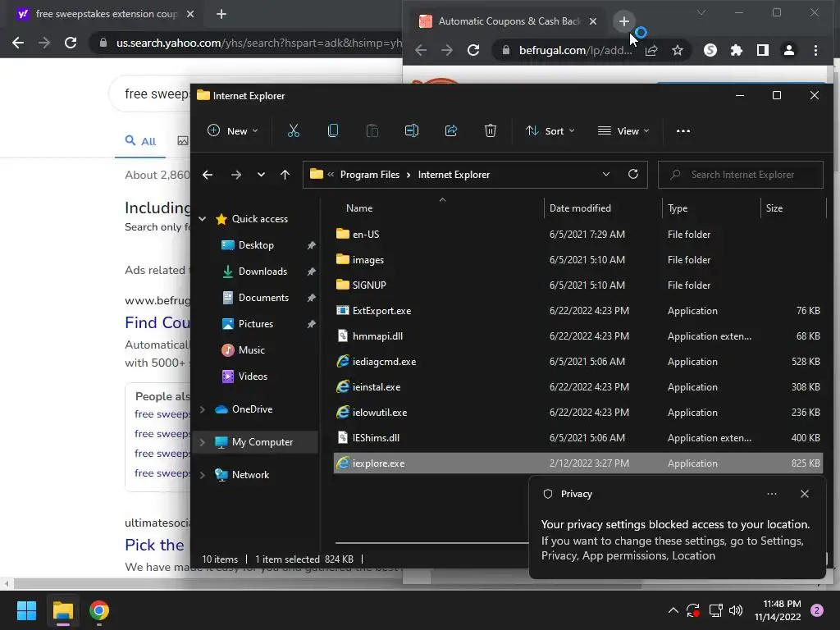Open the New dropdown in Explorer
Viewport: 840px width, 630px height.
tap(232, 130)
